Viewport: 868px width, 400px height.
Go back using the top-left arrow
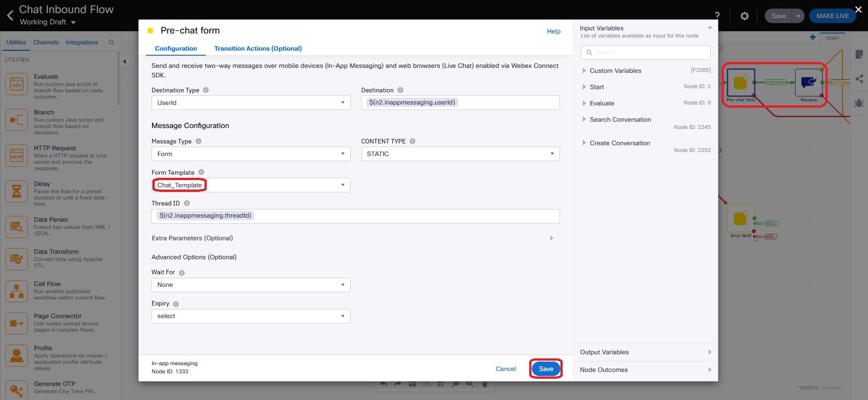[x=10, y=15]
